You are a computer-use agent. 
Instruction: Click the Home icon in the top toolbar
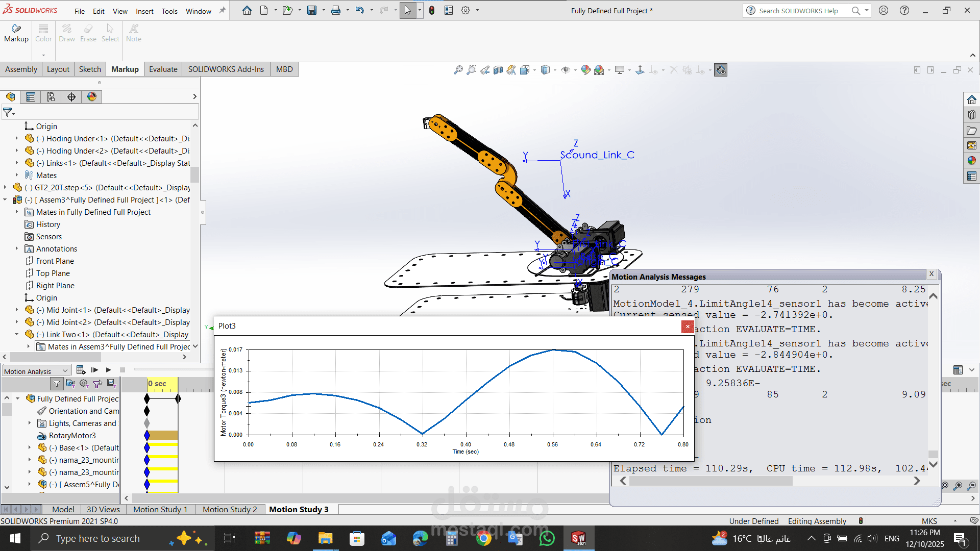[247, 10]
